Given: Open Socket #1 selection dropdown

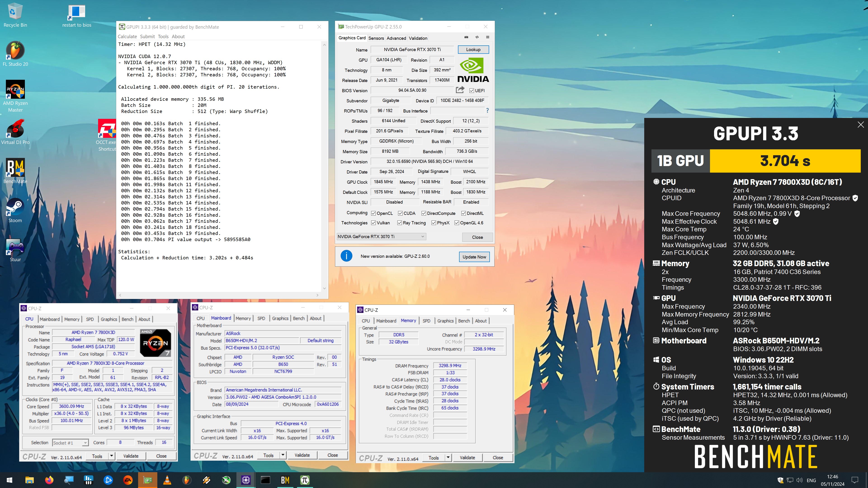Looking at the screenshot, I should pos(70,443).
